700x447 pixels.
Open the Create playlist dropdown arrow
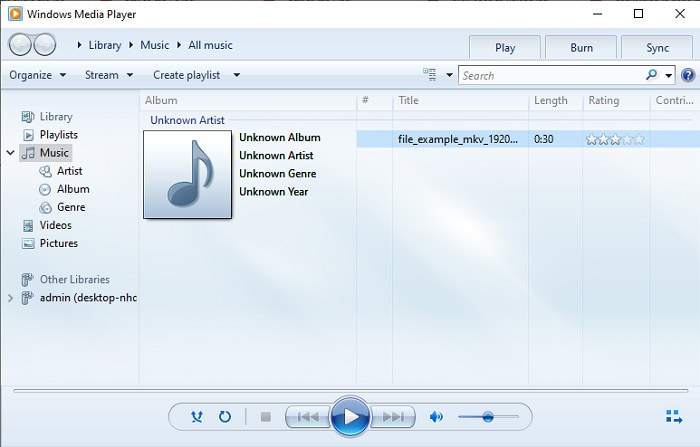coord(237,75)
